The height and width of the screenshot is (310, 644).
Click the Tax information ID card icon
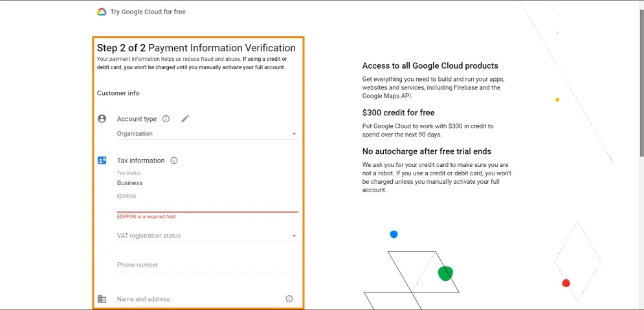point(102,160)
